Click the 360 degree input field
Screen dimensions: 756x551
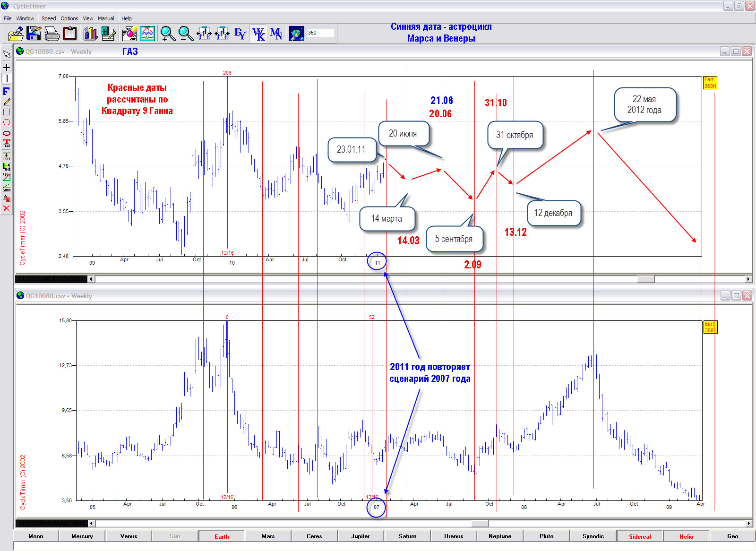[x=320, y=33]
